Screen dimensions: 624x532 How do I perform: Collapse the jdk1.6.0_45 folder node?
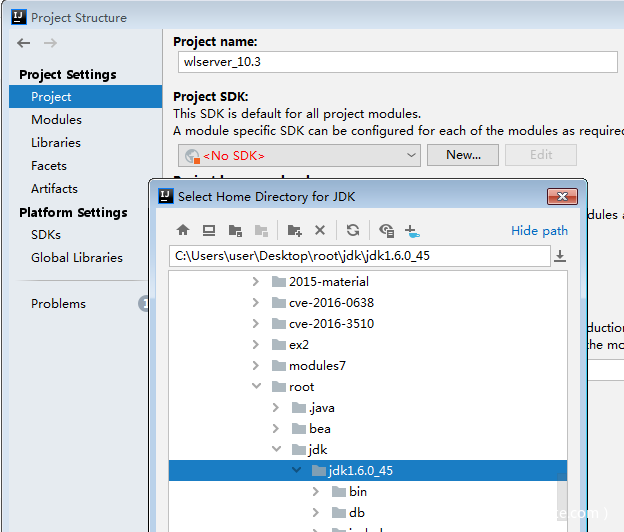[x=297, y=470]
